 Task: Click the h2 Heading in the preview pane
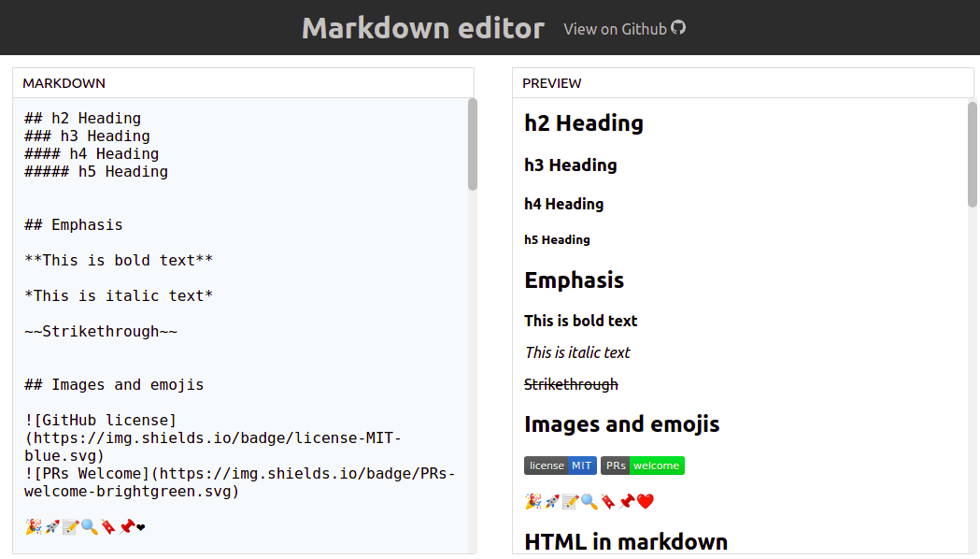click(583, 122)
